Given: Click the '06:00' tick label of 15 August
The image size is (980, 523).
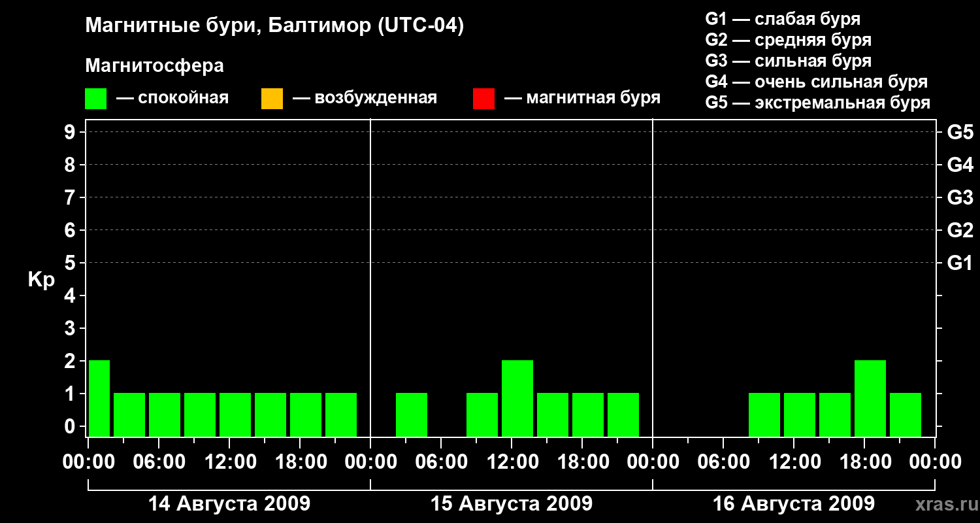Looking at the screenshot, I should pyautogui.click(x=441, y=462).
